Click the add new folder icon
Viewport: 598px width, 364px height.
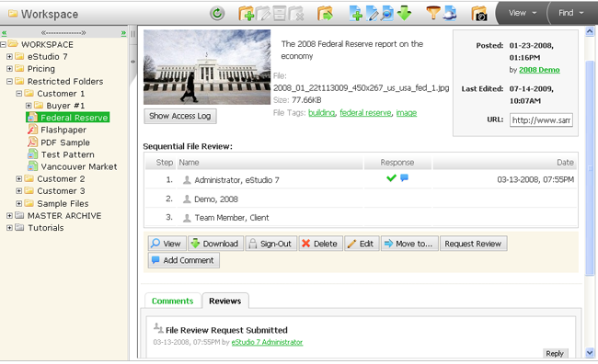pos(247,14)
